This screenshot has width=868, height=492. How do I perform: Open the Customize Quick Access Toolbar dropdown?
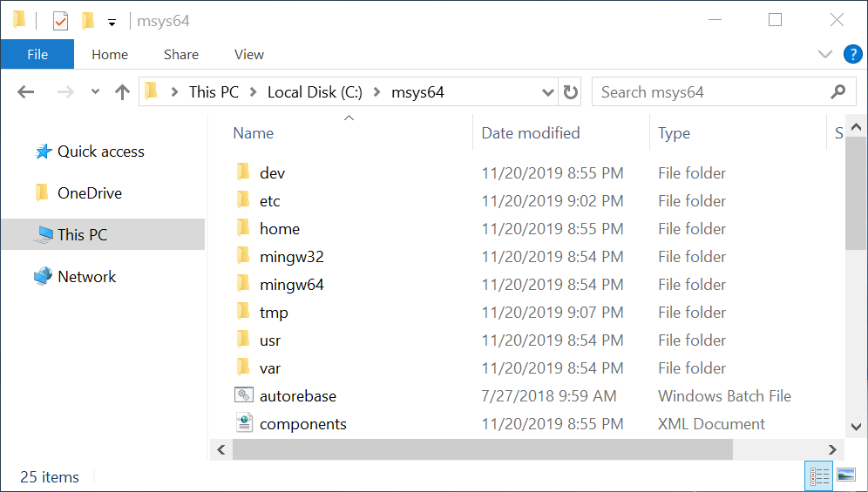coord(112,22)
